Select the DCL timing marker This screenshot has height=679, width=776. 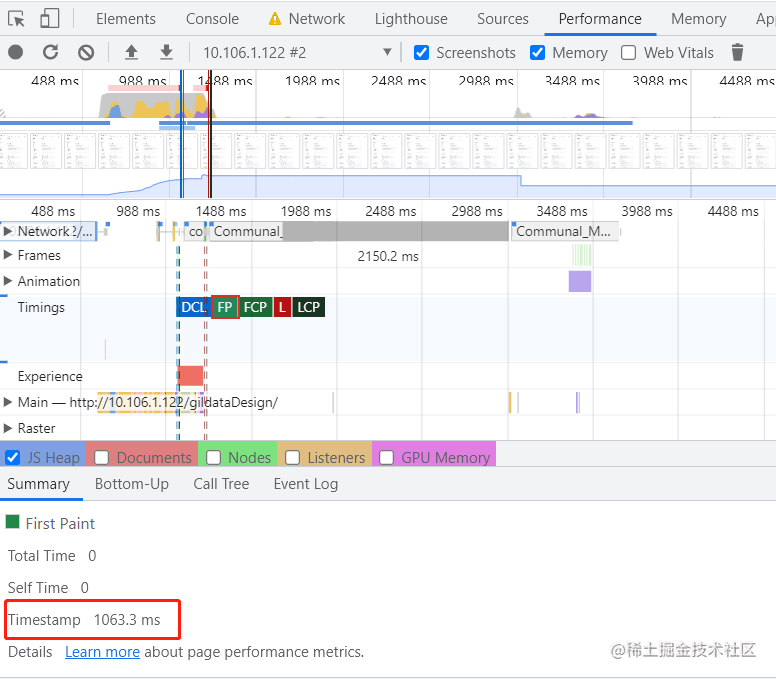click(x=193, y=307)
